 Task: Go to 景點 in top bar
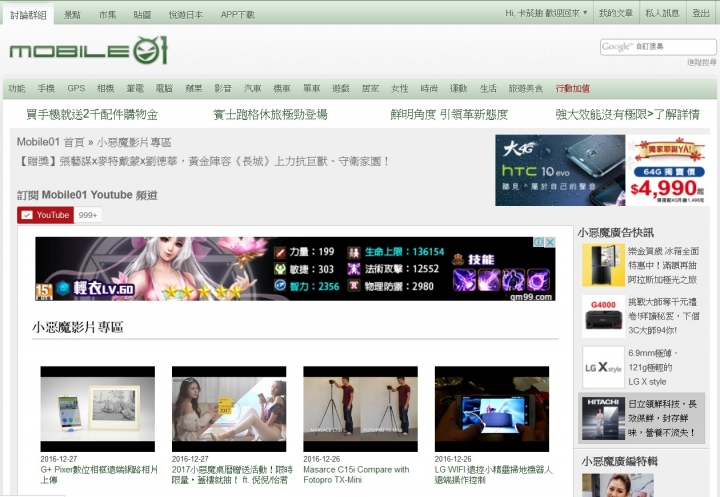[72, 15]
